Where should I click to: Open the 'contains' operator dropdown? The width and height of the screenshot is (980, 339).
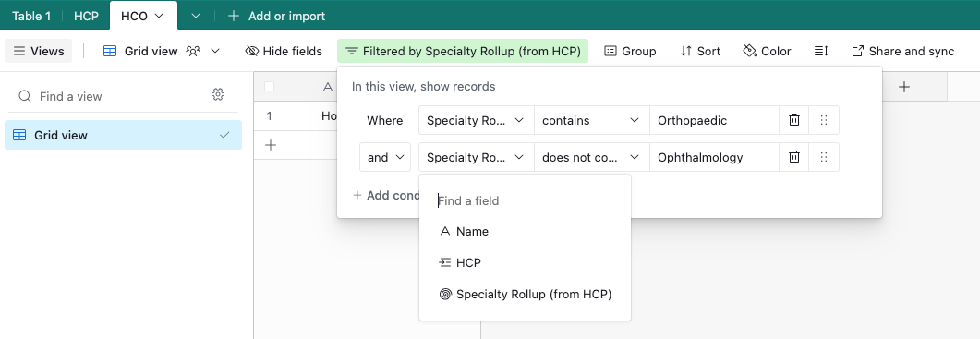pyautogui.click(x=591, y=120)
